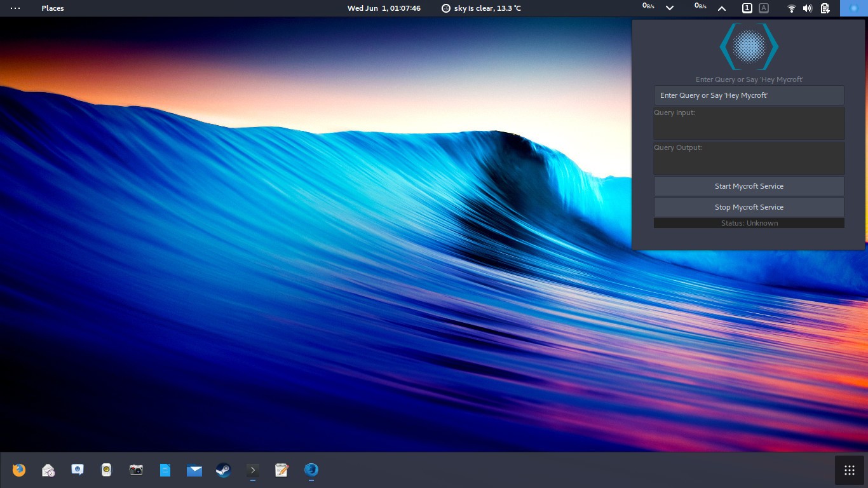Open the blue mail envelope app
This screenshot has height=488, width=868.
coord(194,470)
